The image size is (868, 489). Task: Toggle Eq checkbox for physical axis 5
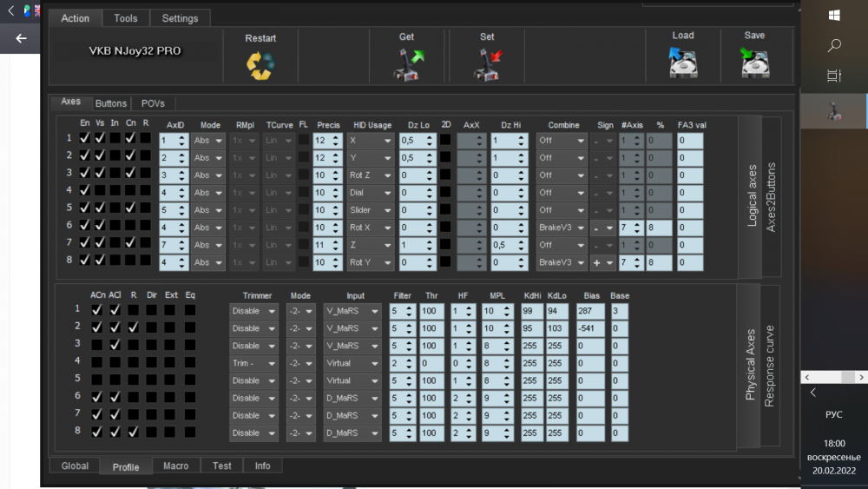[x=190, y=380]
